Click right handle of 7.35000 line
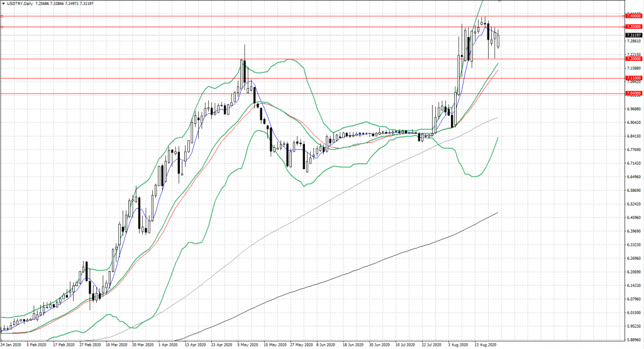 pos(623,26)
